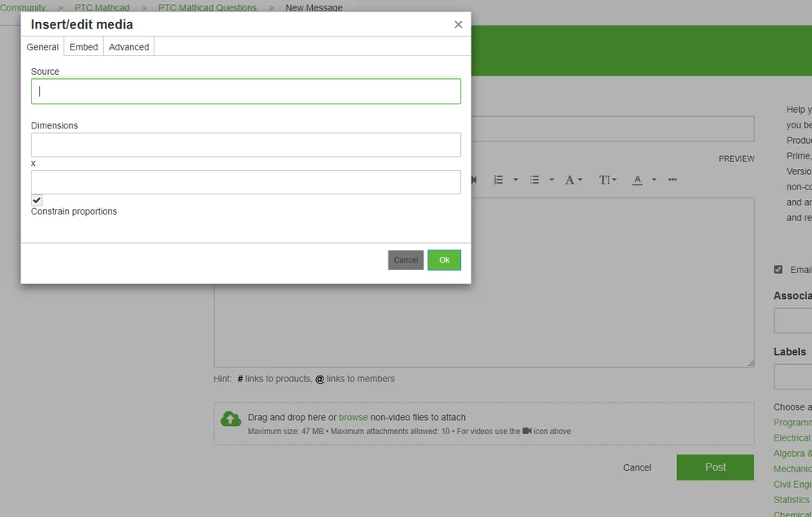The image size is (812, 517).
Task: Open the font size T dropdown
Action: point(607,180)
